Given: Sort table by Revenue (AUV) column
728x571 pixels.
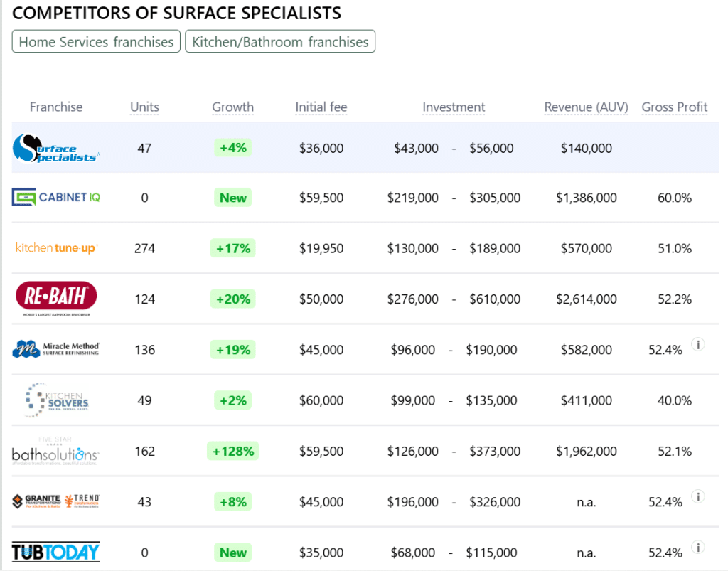Looking at the screenshot, I should (x=586, y=107).
